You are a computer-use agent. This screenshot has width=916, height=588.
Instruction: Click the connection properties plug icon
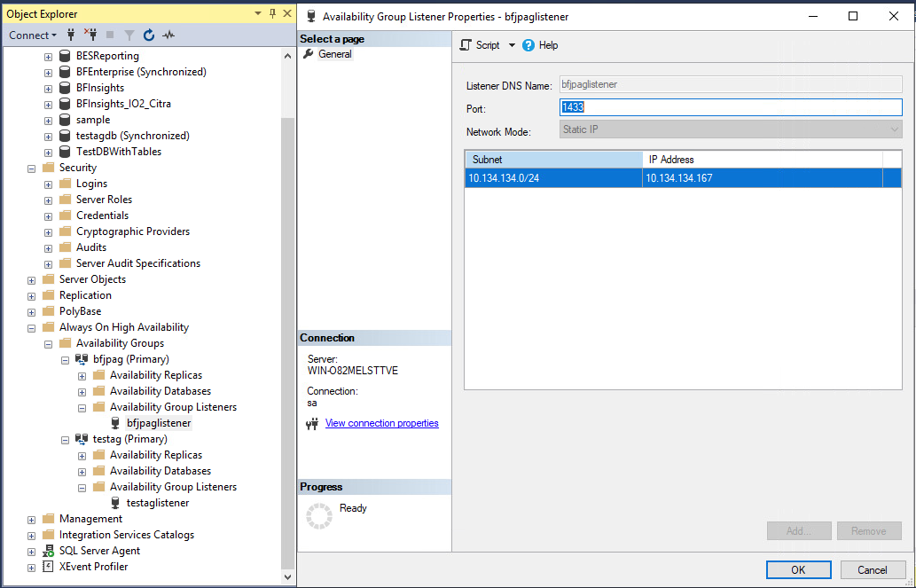(x=312, y=424)
